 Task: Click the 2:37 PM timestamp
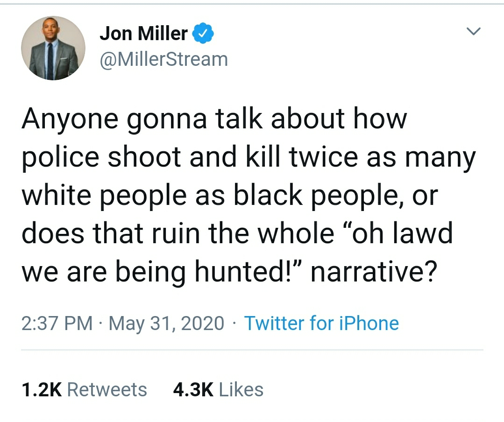tap(57, 323)
